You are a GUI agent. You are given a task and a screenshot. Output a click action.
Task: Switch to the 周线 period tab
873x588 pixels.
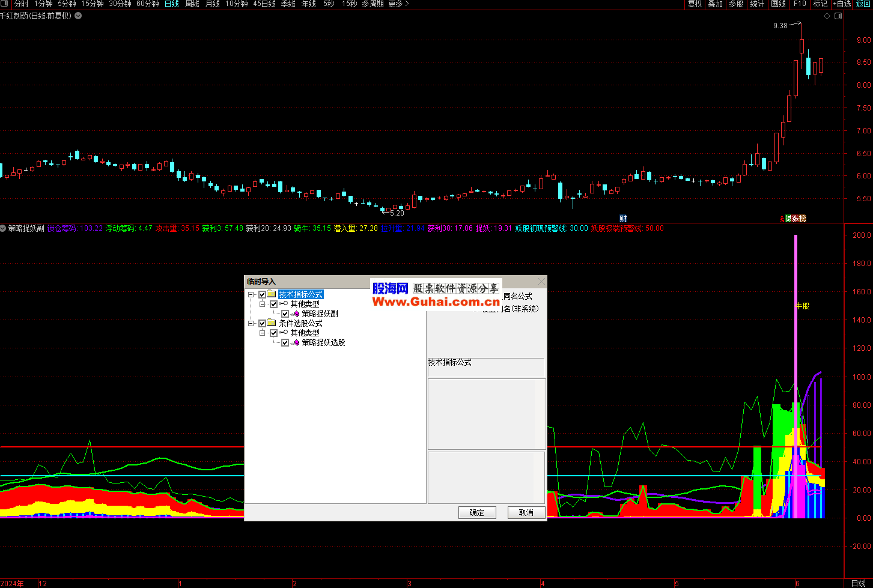click(192, 4)
